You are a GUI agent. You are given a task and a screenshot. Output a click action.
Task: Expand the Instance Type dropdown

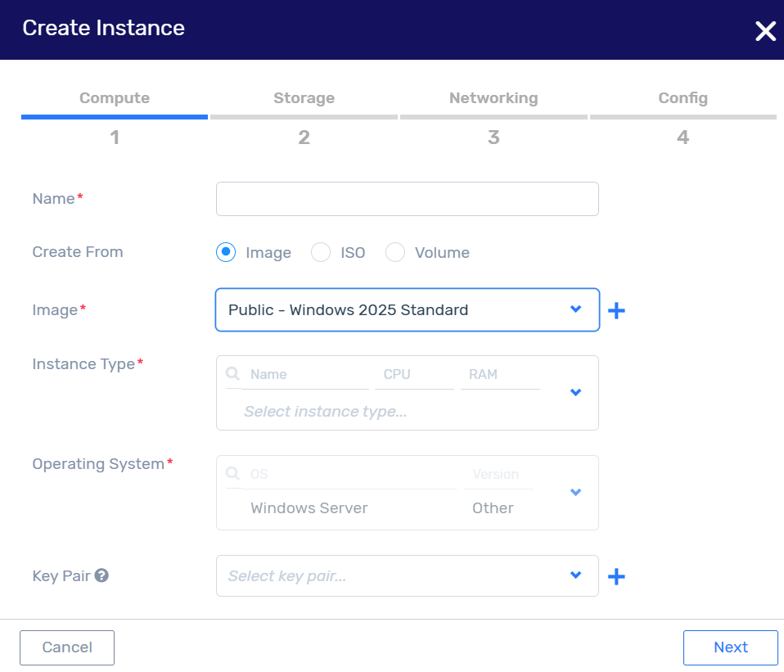pos(574,393)
